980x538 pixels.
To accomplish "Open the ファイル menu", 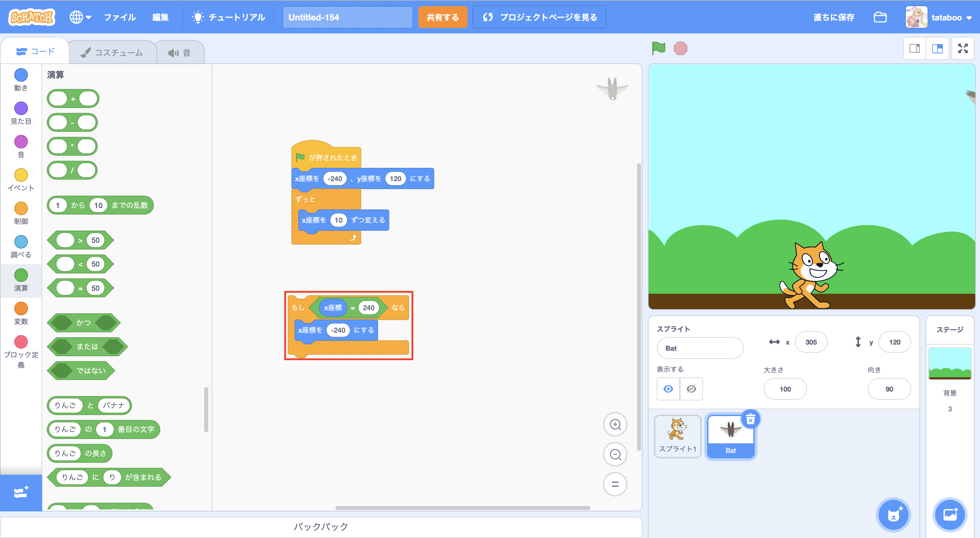I will (x=120, y=17).
